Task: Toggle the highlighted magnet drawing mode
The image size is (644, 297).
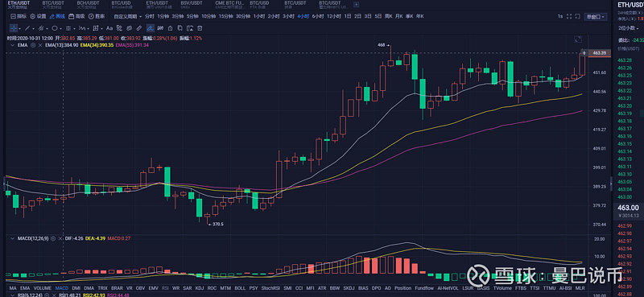Action: click(151, 28)
